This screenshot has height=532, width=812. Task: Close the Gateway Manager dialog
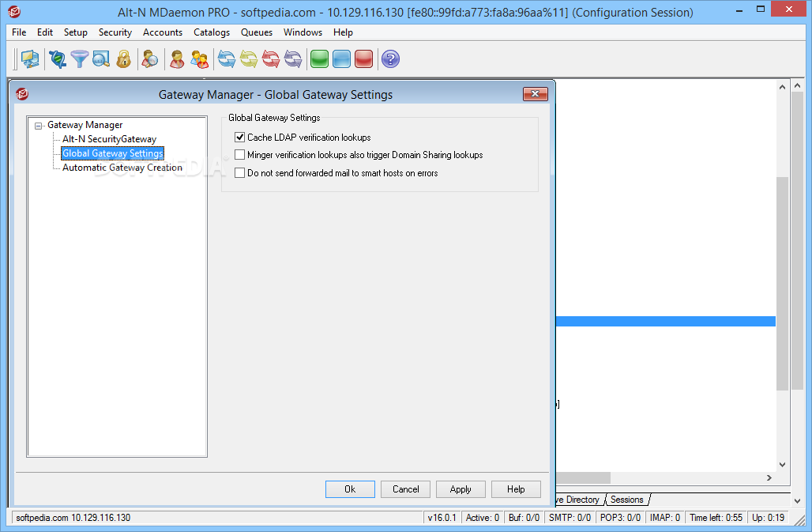click(x=535, y=94)
